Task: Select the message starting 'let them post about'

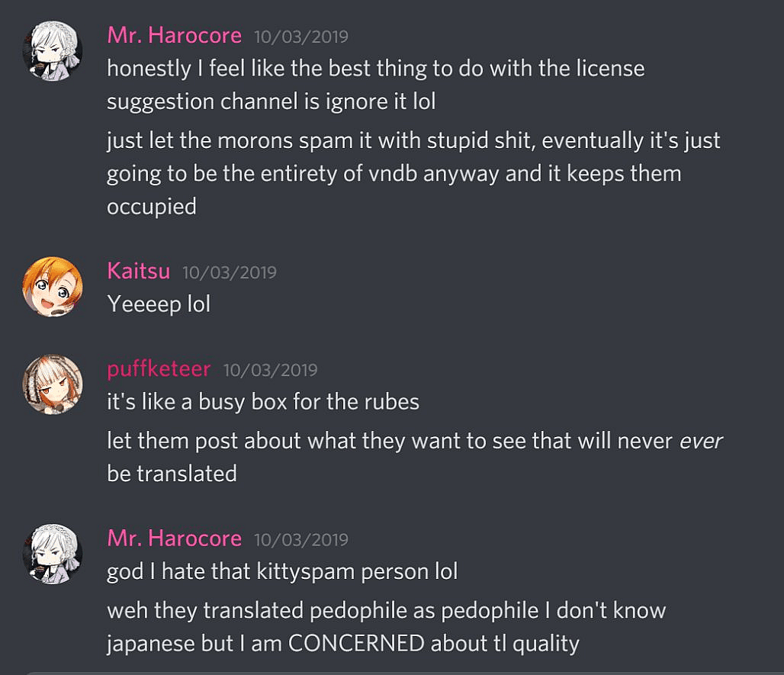Action: [415, 458]
